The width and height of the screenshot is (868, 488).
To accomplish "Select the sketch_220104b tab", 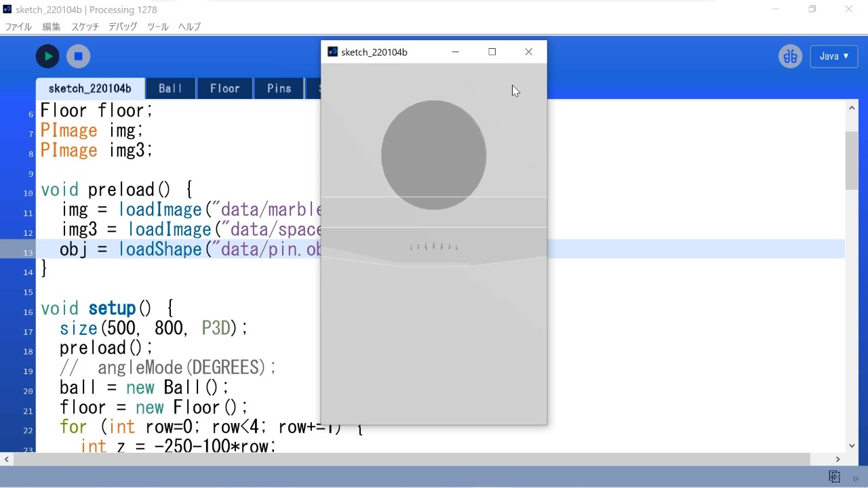I will click(90, 88).
